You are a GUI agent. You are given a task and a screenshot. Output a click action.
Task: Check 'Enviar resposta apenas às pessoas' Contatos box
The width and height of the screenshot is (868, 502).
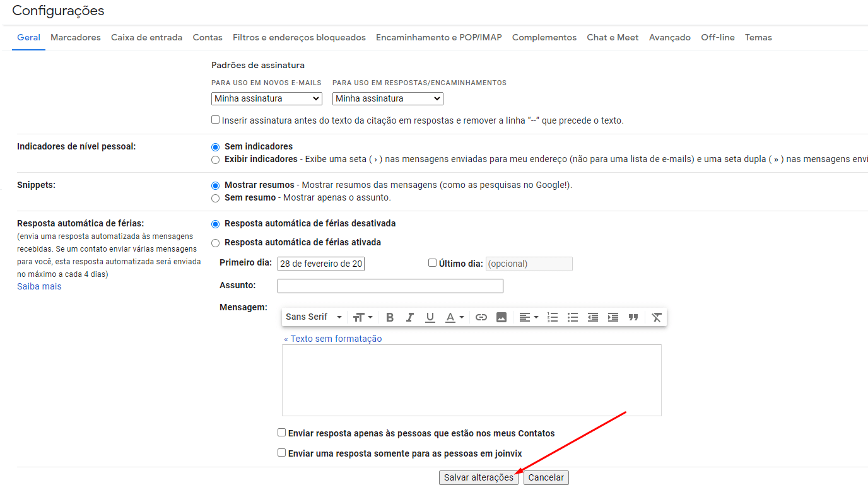coord(282,433)
